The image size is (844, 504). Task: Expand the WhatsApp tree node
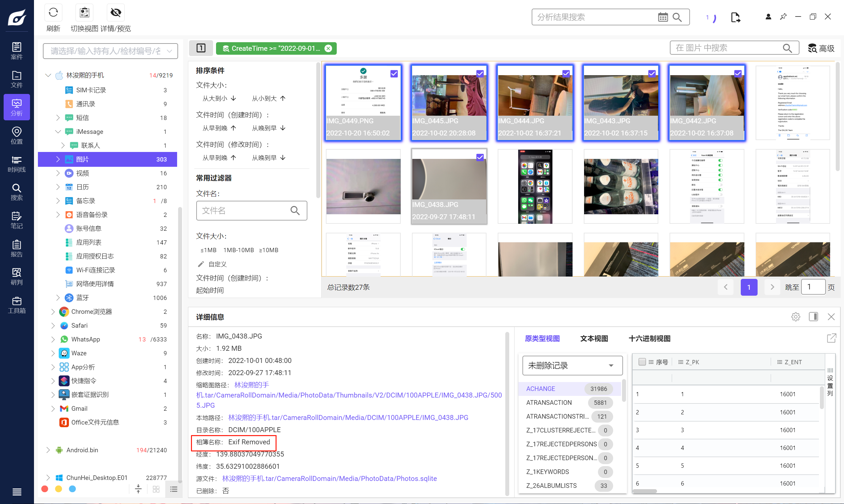53,339
